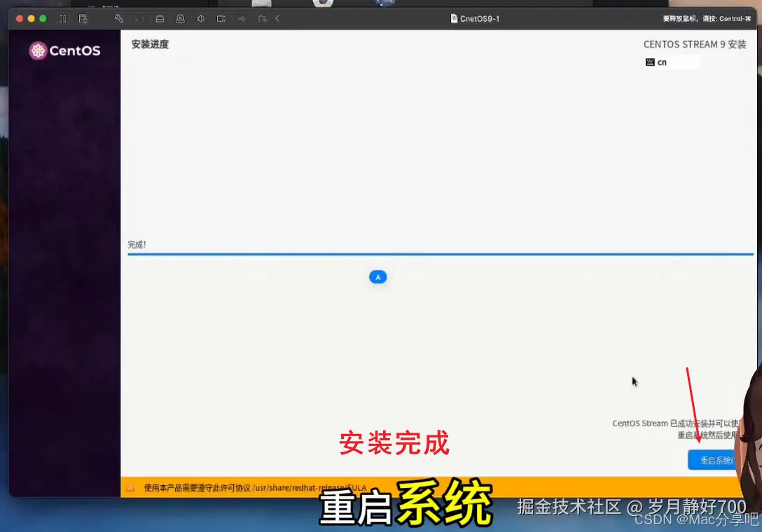Take a snapshot of the virtual machine

click(x=84, y=19)
